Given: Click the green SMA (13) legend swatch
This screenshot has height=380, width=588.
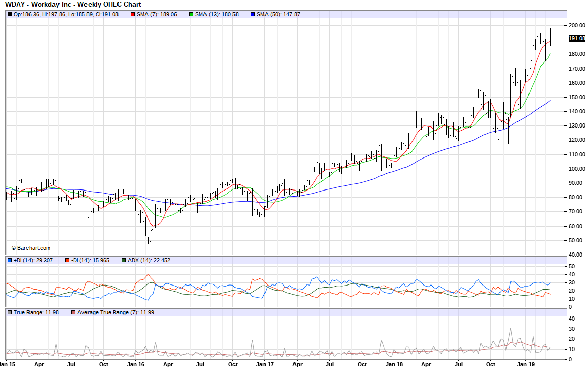Looking at the screenshot, I should click(x=191, y=14).
